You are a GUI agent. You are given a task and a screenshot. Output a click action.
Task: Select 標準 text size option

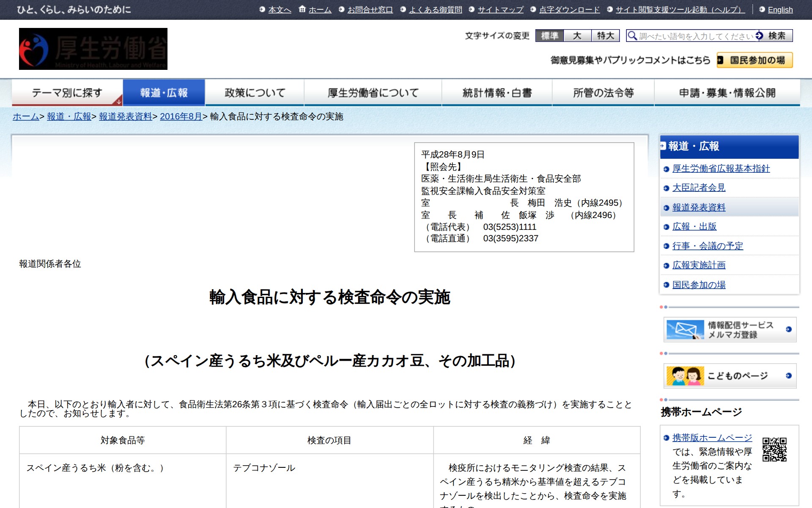tap(550, 36)
